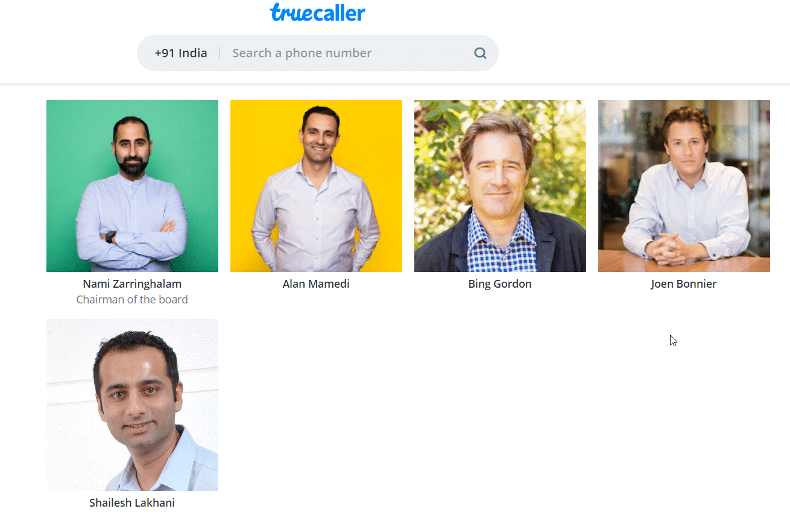This screenshot has width=790, height=532.
Task: Click the Joen Bonnier name label
Action: [684, 283]
